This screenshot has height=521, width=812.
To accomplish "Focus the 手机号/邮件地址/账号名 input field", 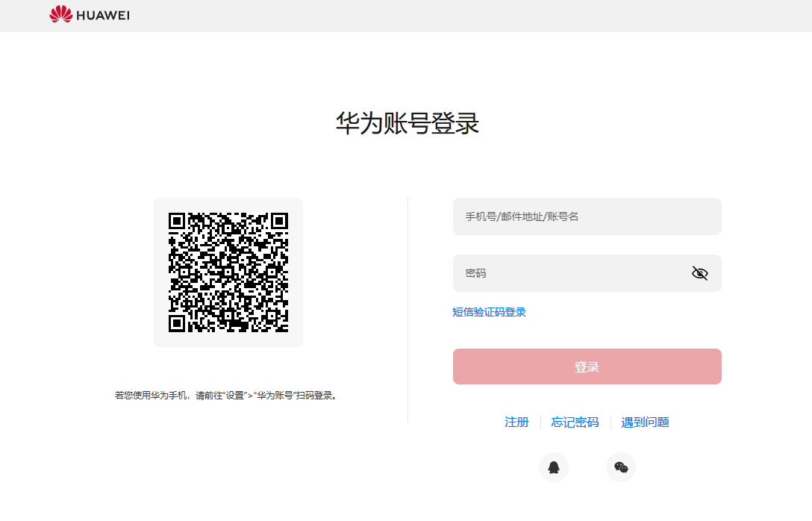I will (x=587, y=216).
